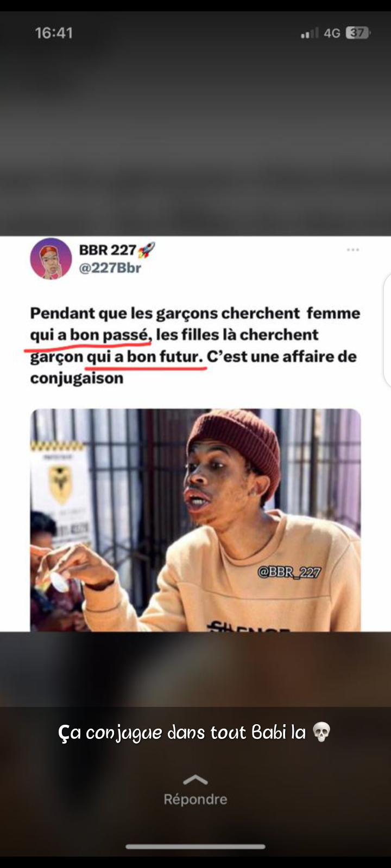Tap the caption 'Ça conjugue dans tout Babi la'
Image resolution: width=391 pixels, height=868 pixels.
click(x=182, y=732)
